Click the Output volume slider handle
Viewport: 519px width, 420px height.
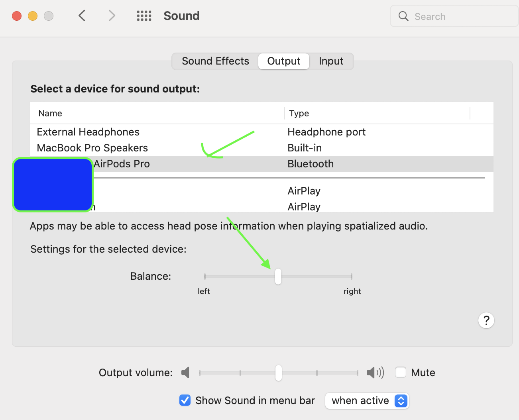click(279, 373)
